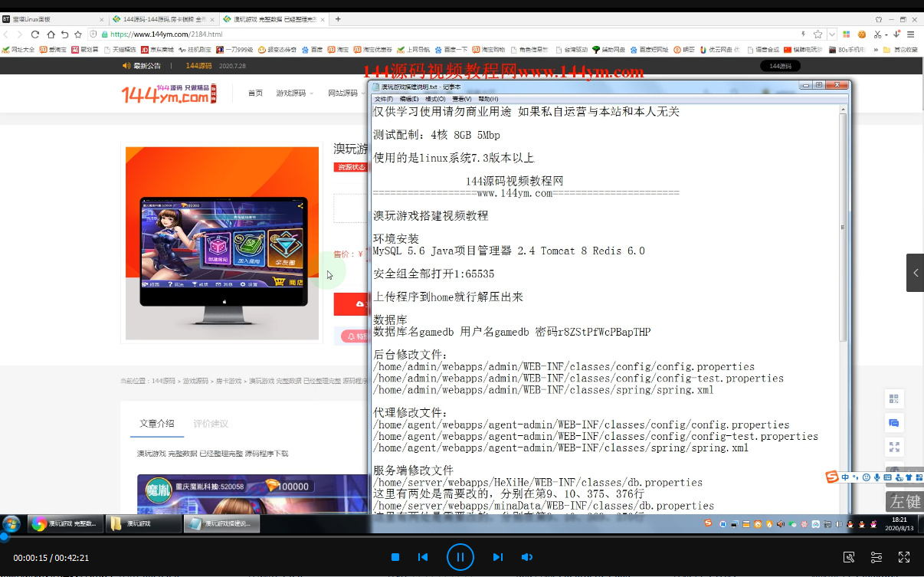Switch to the 评价建议 tab

click(x=211, y=424)
